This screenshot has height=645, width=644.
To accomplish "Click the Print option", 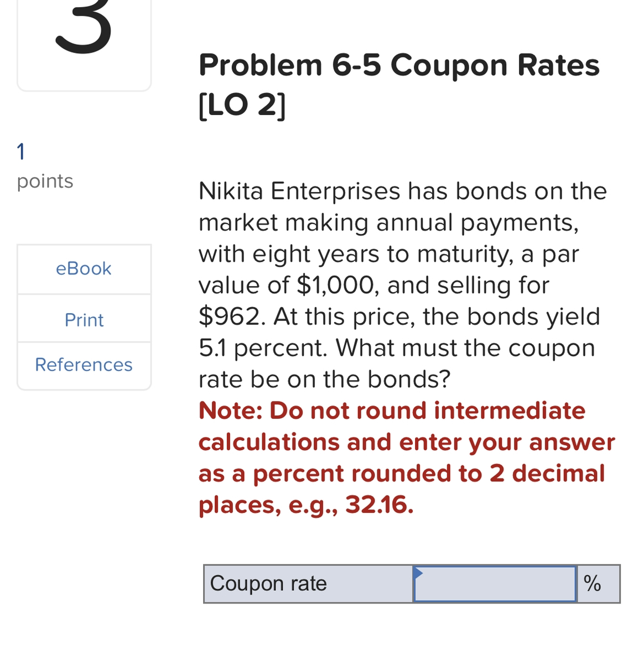I will (83, 320).
